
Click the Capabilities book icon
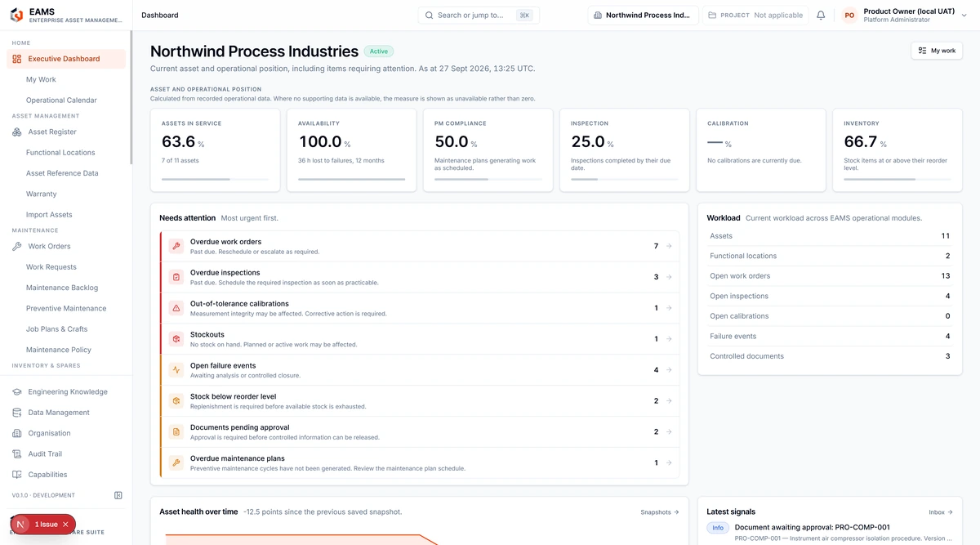tap(17, 475)
